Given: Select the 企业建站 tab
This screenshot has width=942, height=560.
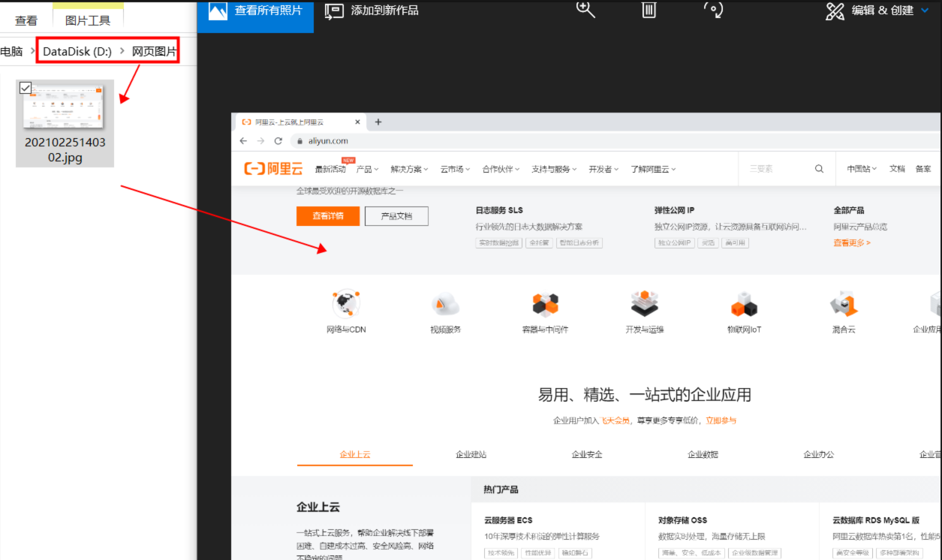Looking at the screenshot, I should pos(471,455).
